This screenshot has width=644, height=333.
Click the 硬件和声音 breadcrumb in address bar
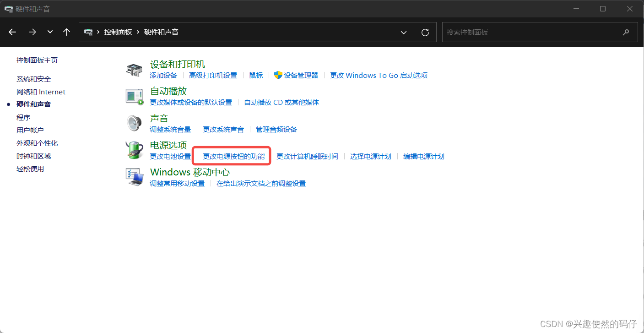[x=161, y=32]
